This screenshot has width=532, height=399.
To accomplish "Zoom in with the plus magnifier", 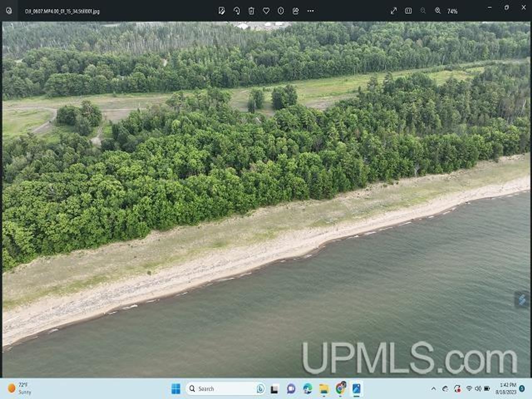I will click(438, 11).
